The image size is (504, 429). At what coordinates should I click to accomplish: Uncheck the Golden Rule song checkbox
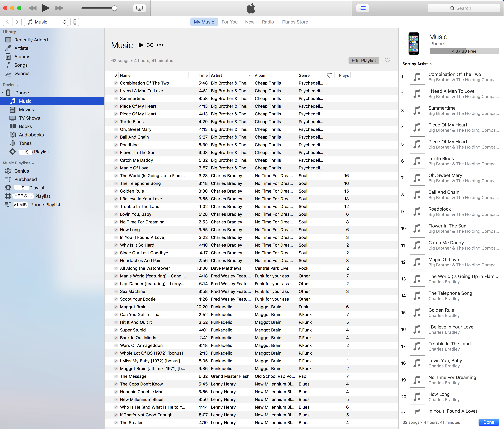tap(116, 191)
